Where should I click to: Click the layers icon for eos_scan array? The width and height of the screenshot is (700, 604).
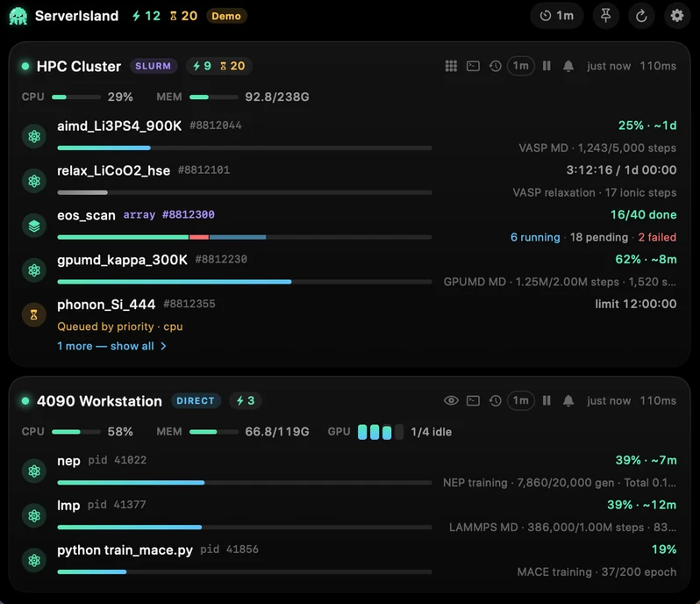[x=34, y=226]
